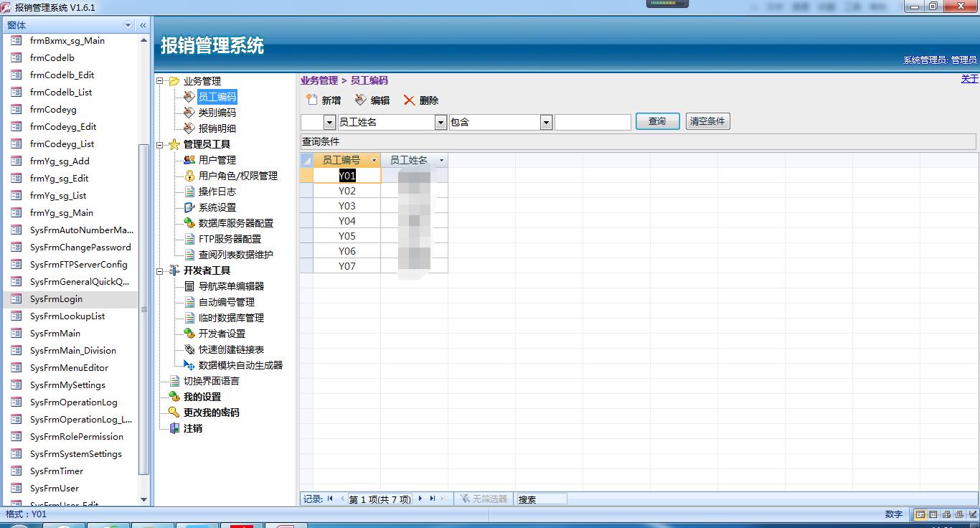Click the record position box 第 1 项
The image size is (980, 528).
click(380, 499)
